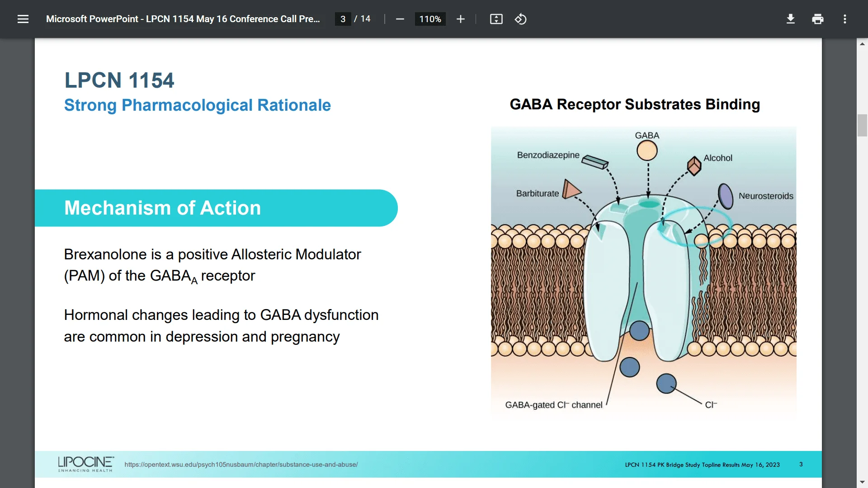The height and width of the screenshot is (488, 868).
Task: Click the 'Mechanism of Action' banner
Action: pos(216,208)
